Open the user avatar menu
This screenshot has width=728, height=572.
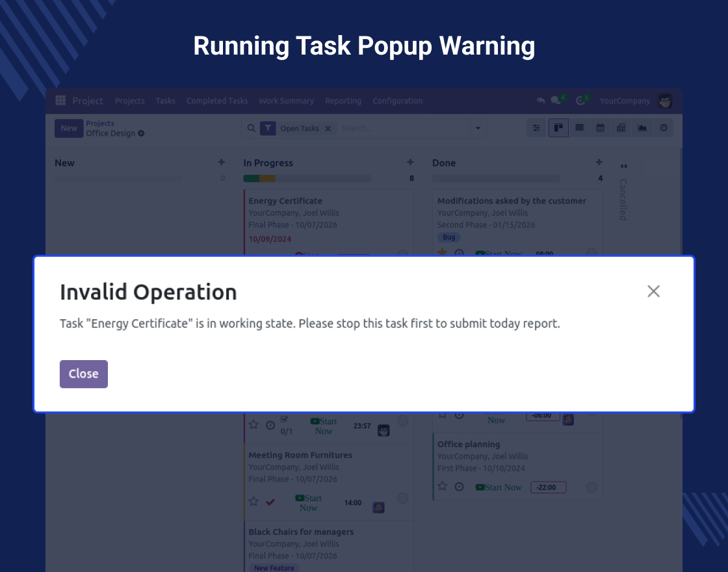[x=665, y=101]
